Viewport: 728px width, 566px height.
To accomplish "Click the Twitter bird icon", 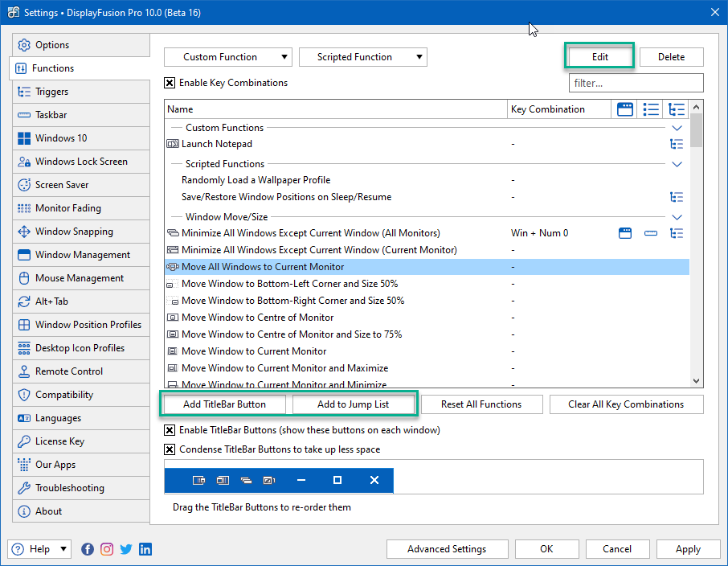I will [x=126, y=549].
